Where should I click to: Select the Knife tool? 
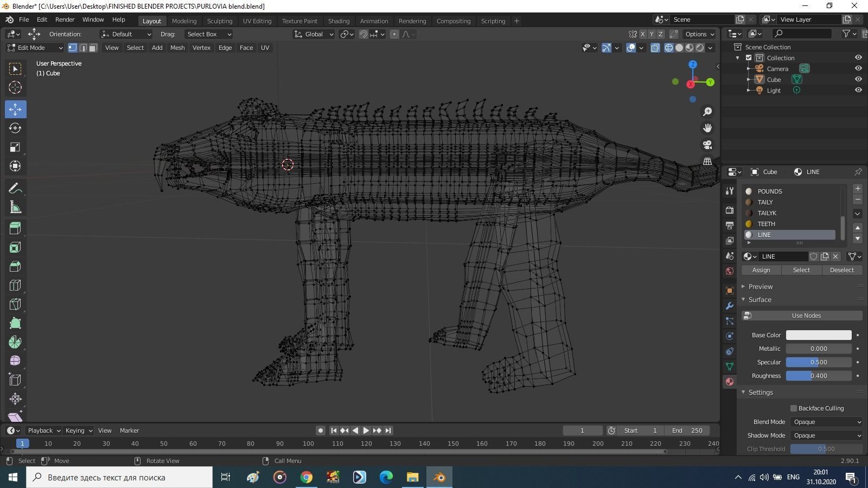tap(15, 304)
